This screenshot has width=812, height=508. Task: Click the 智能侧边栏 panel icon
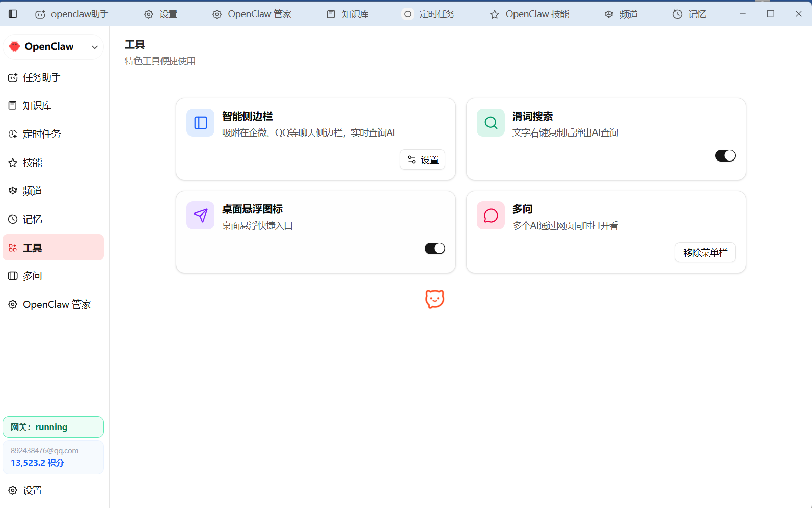201,123
